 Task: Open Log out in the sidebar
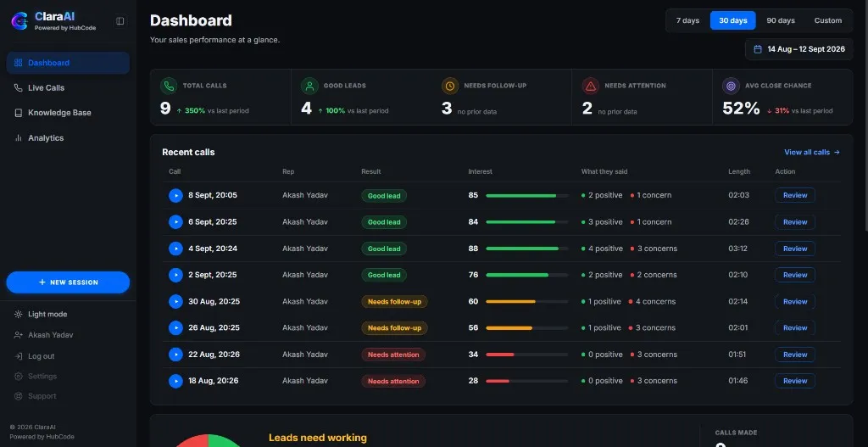pos(68,356)
